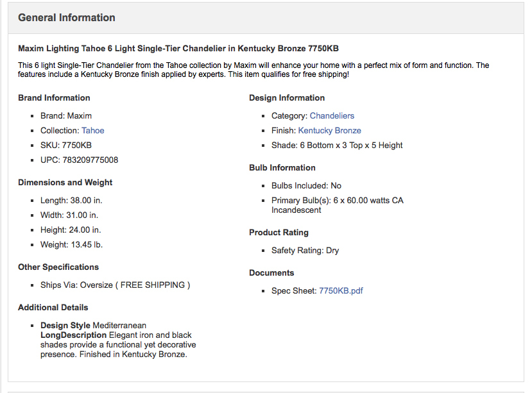Screen dimensions: 532x393
Task: Follow the Kentucky Bronze finish link
Action: [x=329, y=131]
